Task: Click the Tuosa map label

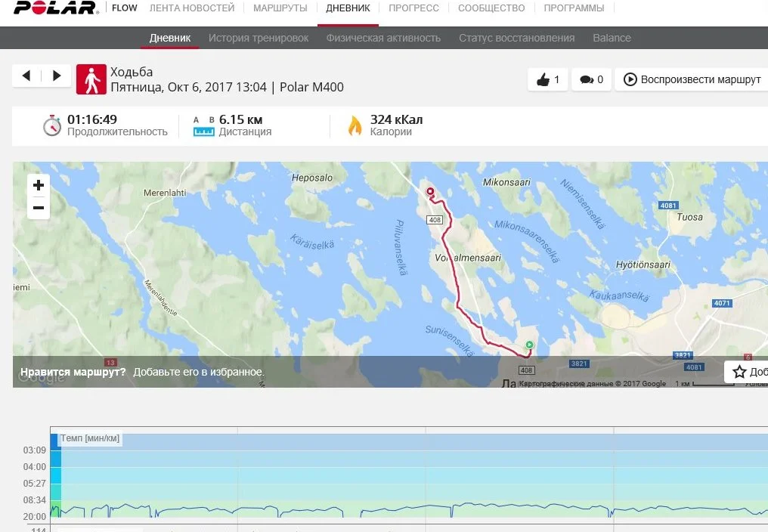Action: click(x=689, y=217)
